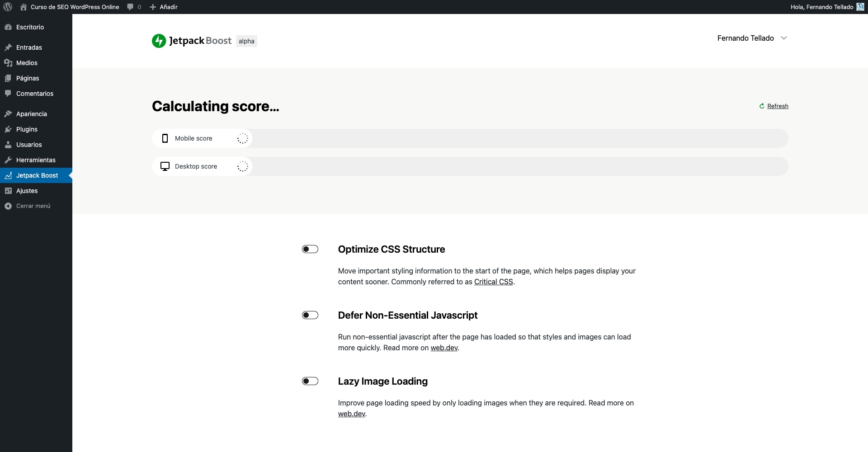Image resolution: width=868 pixels, height=452 pixels.
Task: Click the plus icon next to Añadir
Action: coord(153,7)
